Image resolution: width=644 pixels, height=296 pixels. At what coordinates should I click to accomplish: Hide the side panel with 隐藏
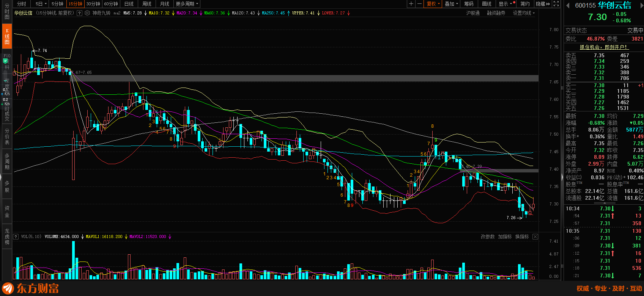543,4
